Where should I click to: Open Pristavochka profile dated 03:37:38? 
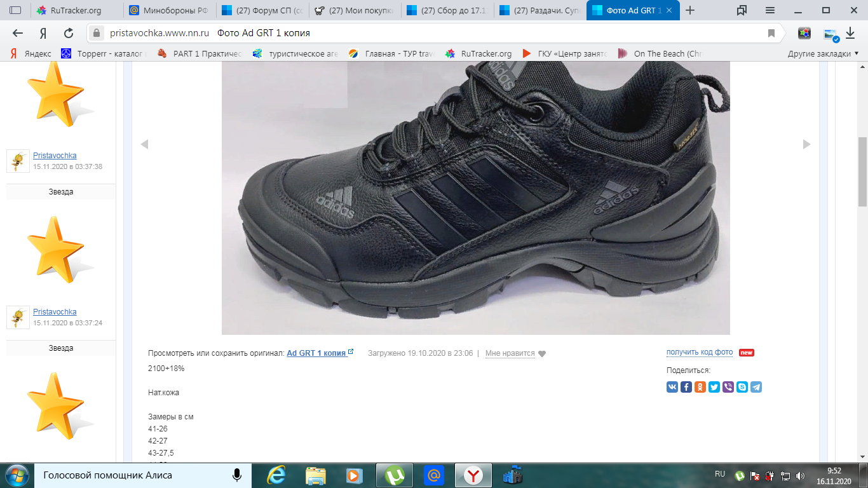55,156
